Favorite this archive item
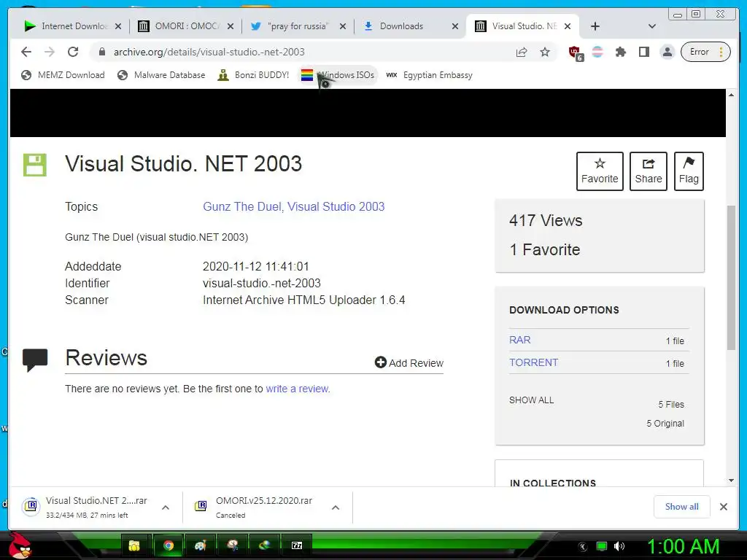The height and width of the screenshot is (560, 747). click(600, 171)
